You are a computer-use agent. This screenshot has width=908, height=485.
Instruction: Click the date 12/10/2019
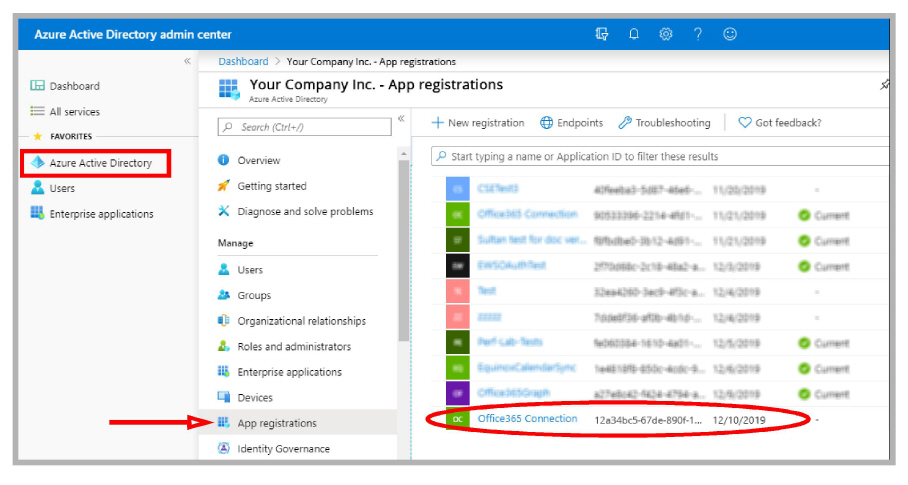pyautogui.click(x=739, y=420)
